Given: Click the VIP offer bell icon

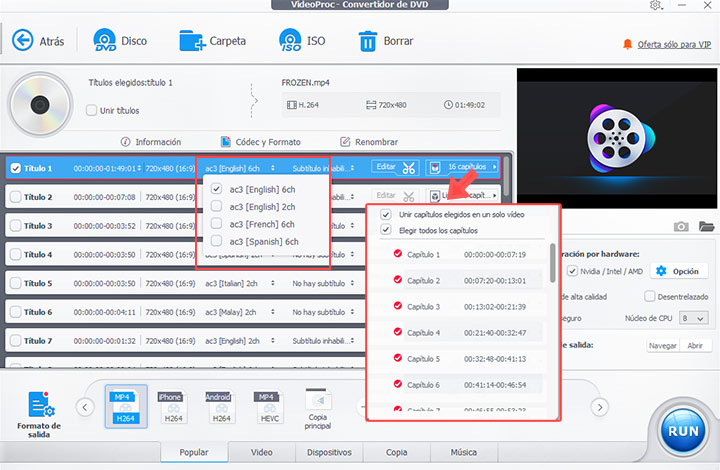Looking at the screenshot, I should [627, 44].
